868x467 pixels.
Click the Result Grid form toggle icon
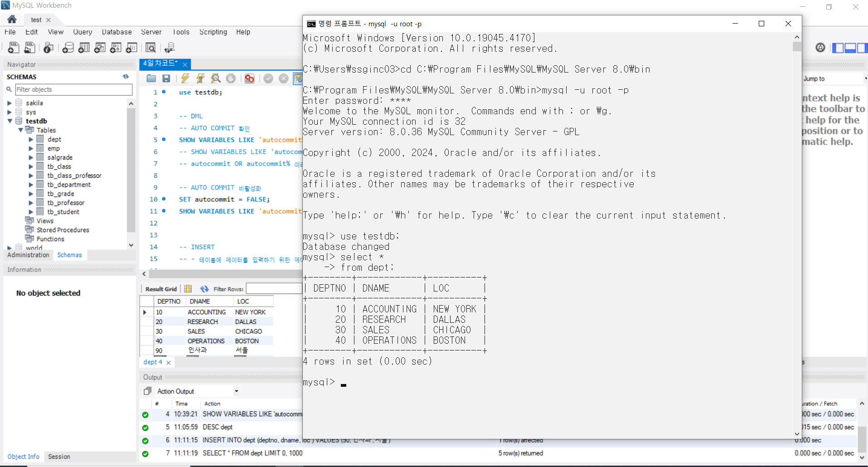pos(188,289)
